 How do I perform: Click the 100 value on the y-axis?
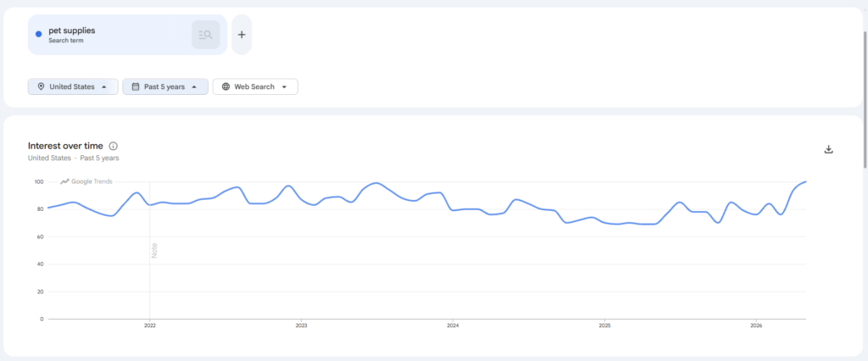click(x=39, y=181)
